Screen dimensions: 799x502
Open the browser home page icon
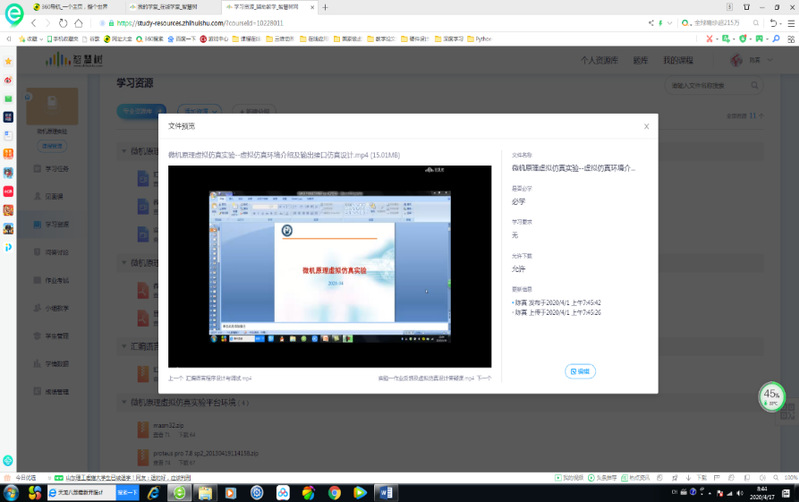(80, 22)
